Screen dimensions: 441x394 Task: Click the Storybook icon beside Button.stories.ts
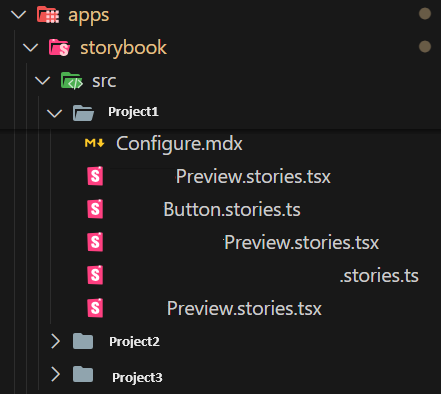pos(95,209)
